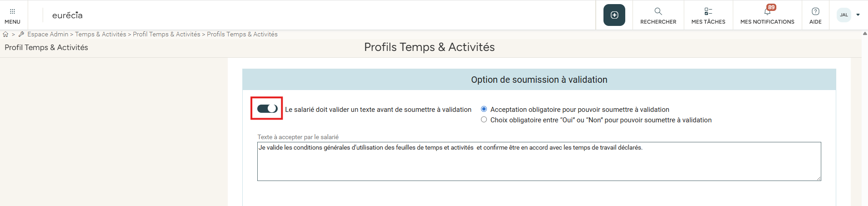Open the Rechercher search icon
This screenshot has height=206, width=868.
658,11
